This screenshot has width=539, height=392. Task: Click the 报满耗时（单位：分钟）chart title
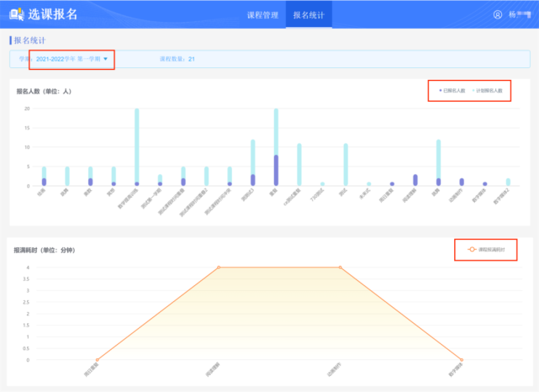coord(45,251)
